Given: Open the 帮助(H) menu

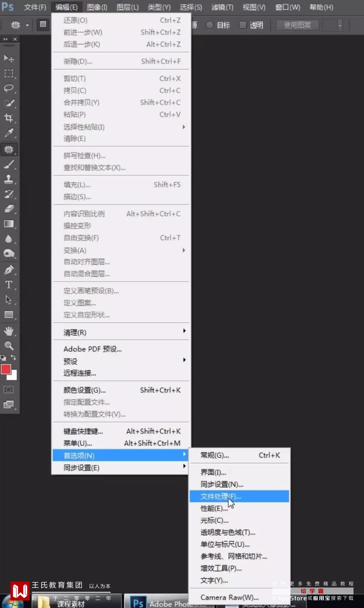Looking at the screenshot, I should [x=322, y=7].
